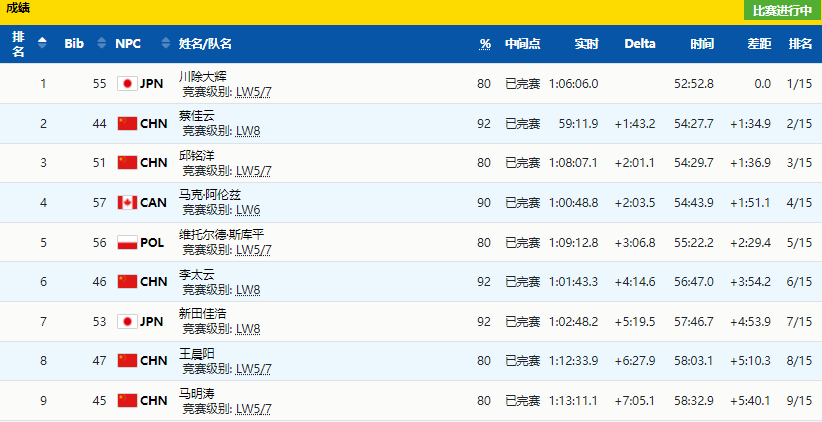The width and height of the screenshot is (822, 422).
Task: Open the underlined % column header
Action: (x=485, y=44)
